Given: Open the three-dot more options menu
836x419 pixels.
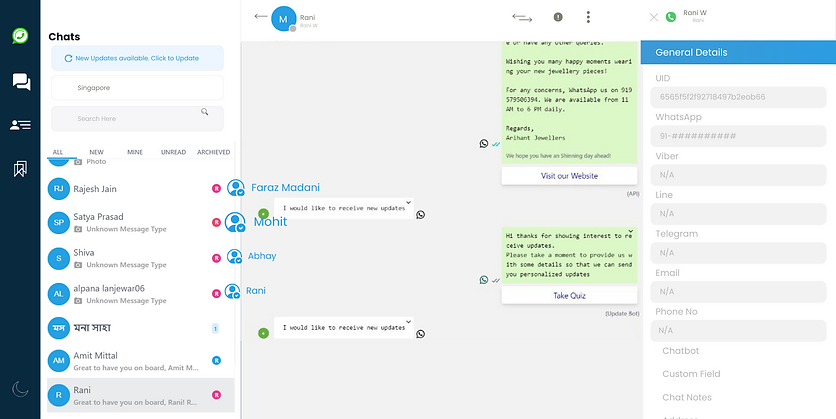Looking at the screenshot, I should [x=588, y=17].
